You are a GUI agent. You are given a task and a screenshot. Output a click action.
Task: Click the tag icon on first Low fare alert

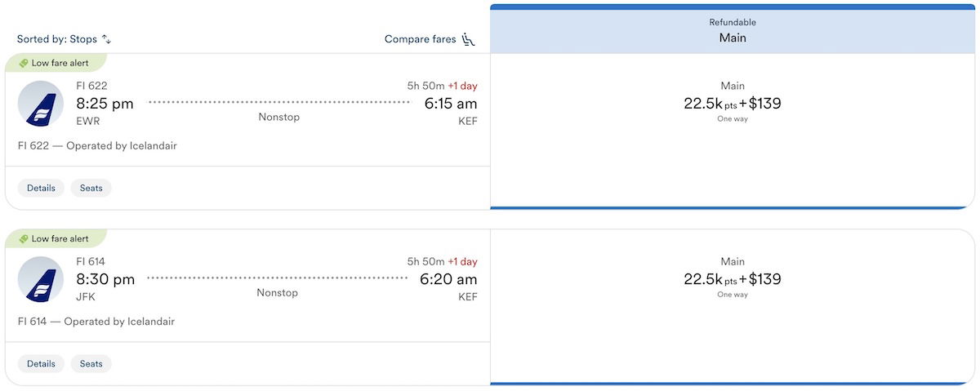23,63
